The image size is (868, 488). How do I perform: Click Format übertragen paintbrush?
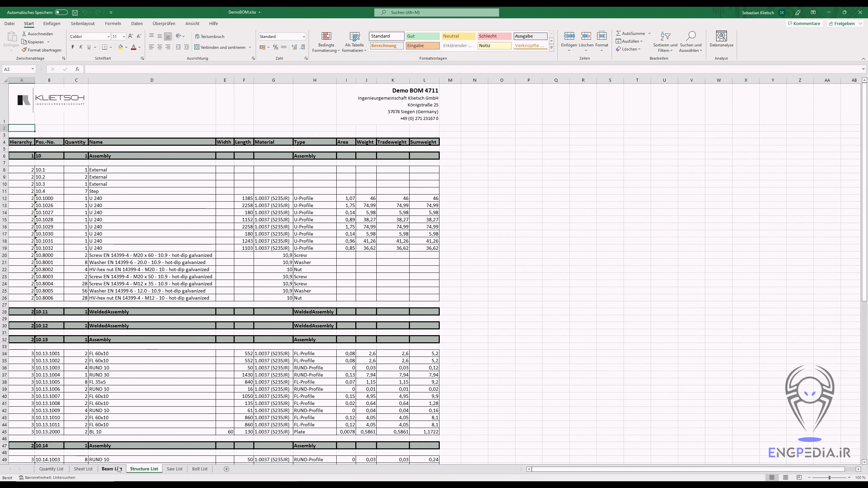[42, 50]
